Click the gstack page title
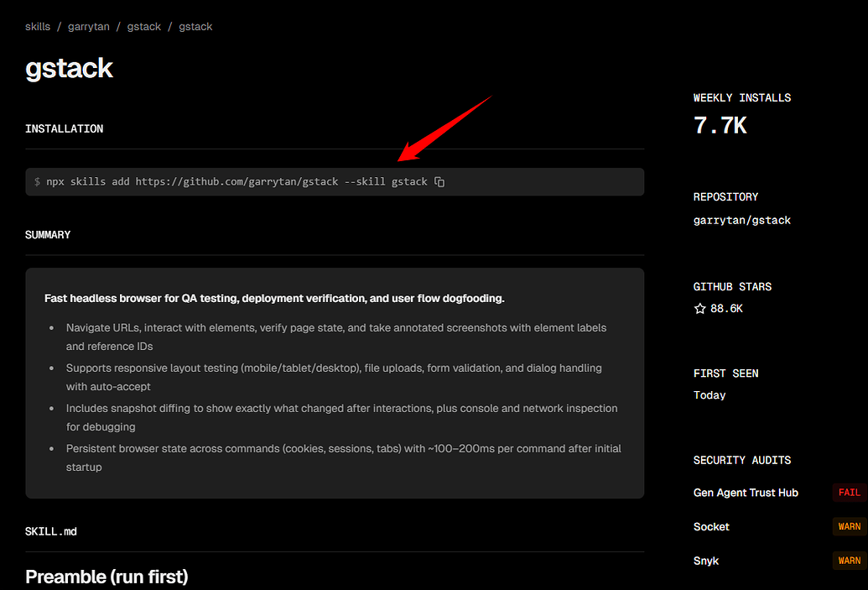 coord(70,69)
